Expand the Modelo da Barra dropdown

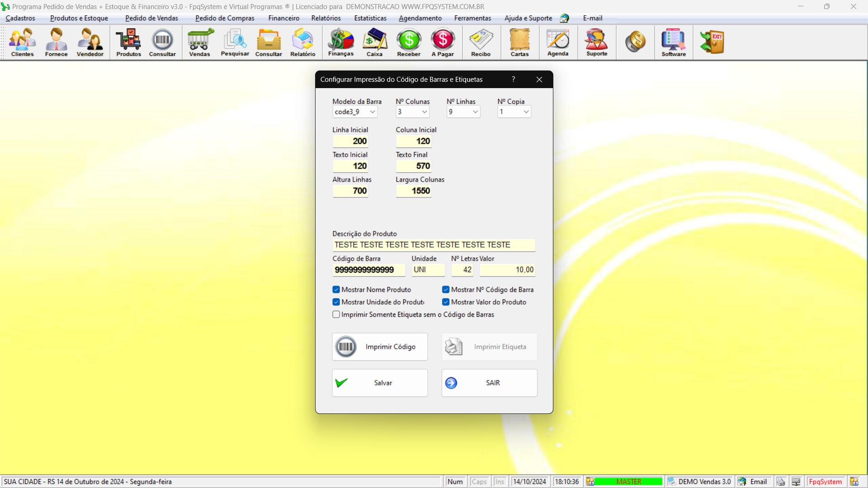[x=373, y=112]
